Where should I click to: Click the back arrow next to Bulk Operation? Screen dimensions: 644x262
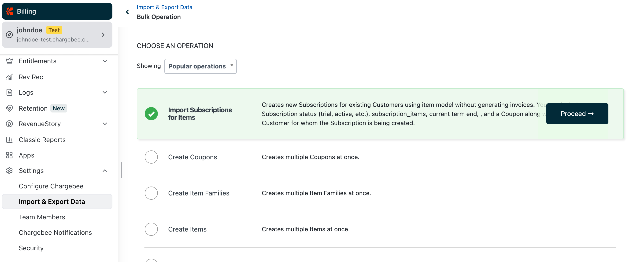point(127,12)
